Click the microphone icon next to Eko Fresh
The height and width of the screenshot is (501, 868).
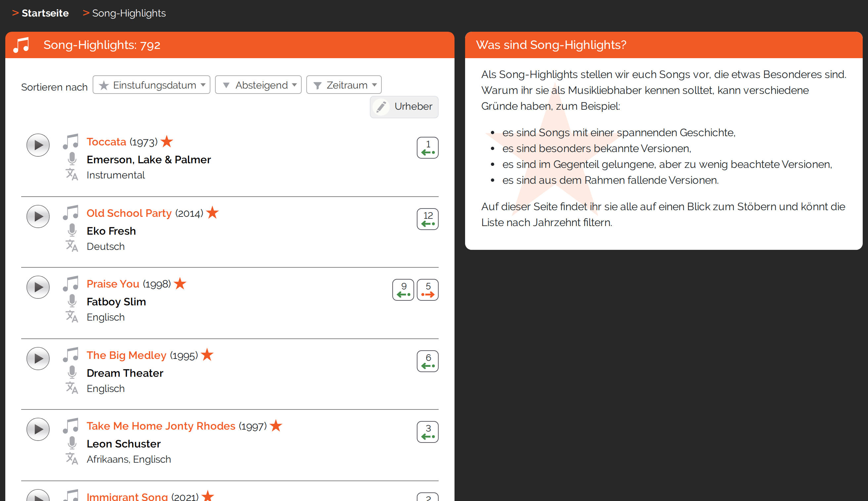tap(72, 230)
